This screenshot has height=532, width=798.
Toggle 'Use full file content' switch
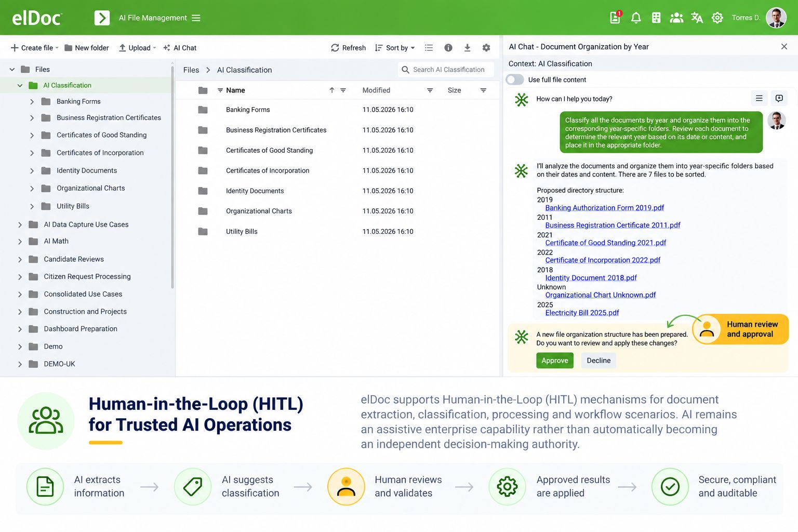coord(515,79)
